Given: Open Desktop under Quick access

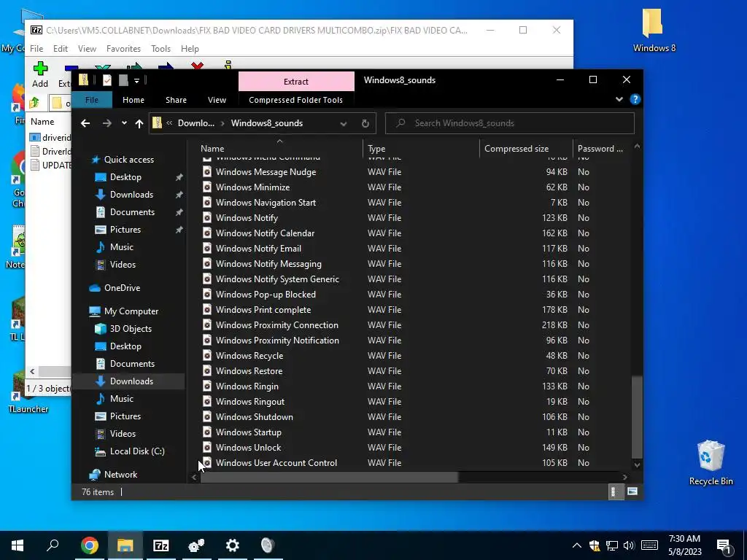Looking at the screenshot, I should tap(125, 177).
